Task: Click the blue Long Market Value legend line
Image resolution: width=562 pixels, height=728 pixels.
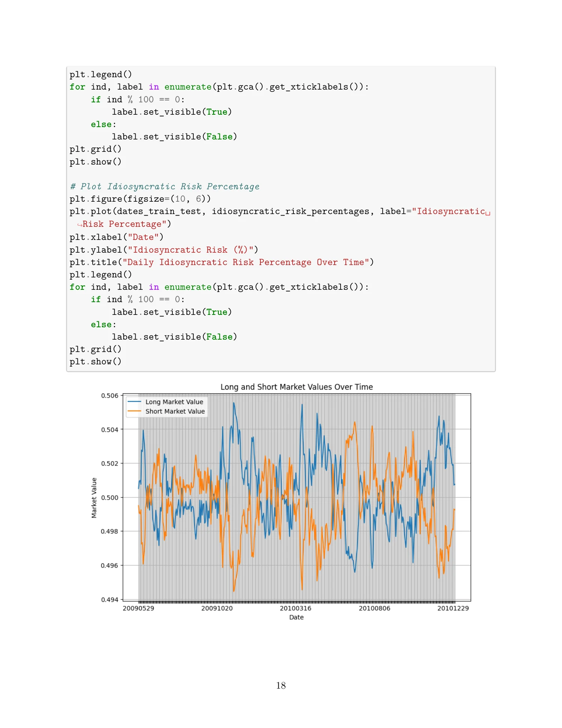Action: pyautogui.click(x=134, y=402)
